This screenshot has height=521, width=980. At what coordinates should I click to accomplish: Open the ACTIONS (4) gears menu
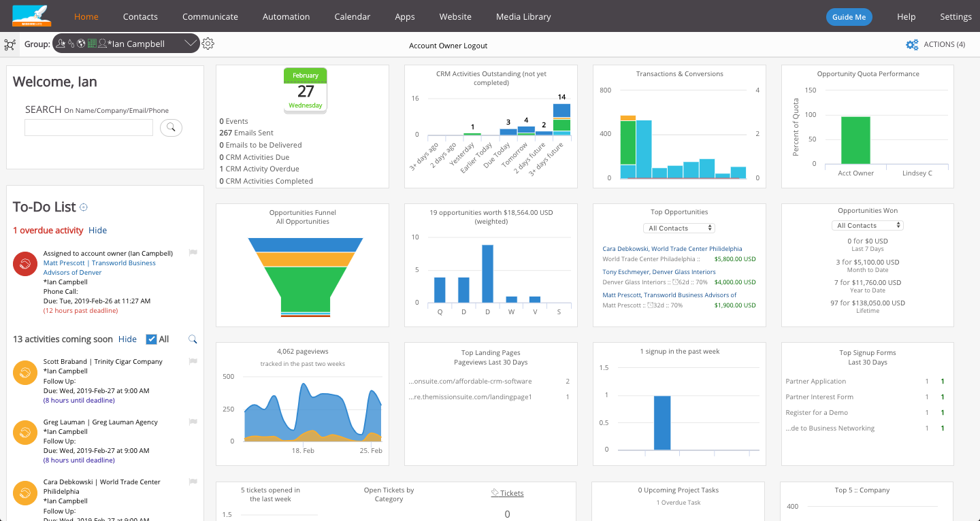(912, 44)
